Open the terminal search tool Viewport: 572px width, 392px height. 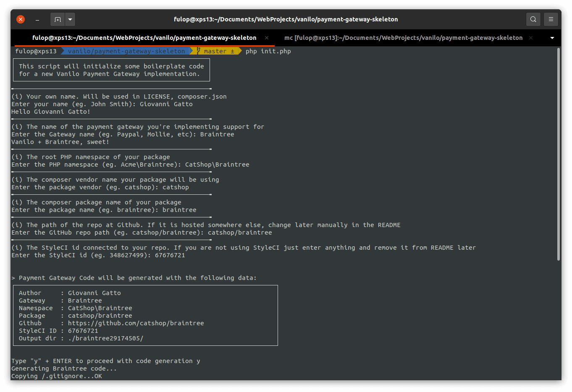[533, 19]
